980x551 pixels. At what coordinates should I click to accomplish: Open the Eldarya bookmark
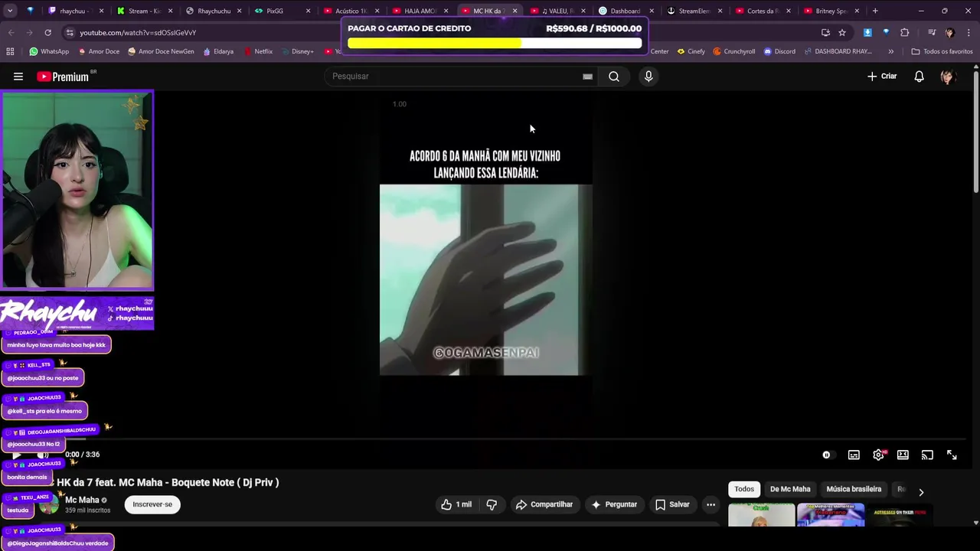coord(218,51)
